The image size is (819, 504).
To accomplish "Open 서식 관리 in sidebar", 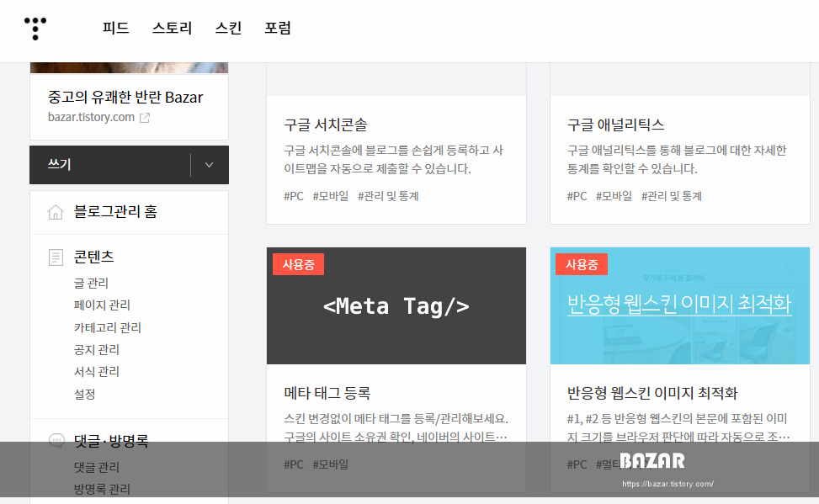I will [97, 371].
